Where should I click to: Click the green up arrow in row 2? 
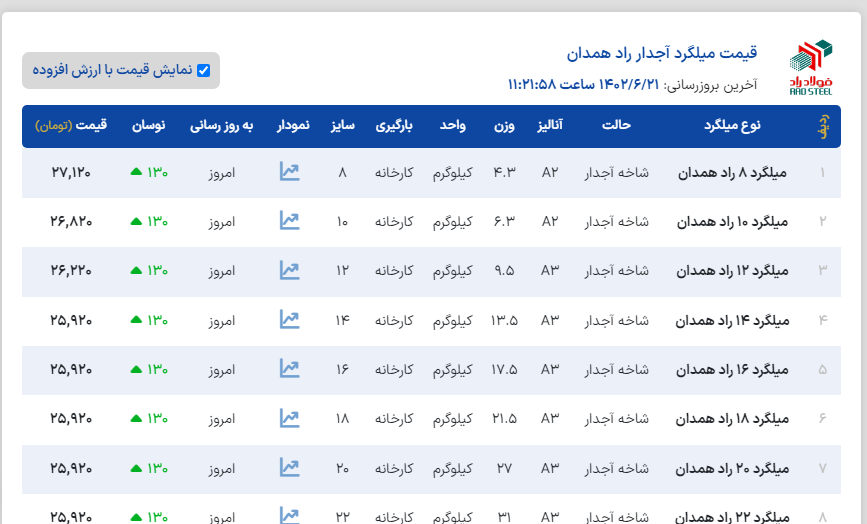pyautogui.click(x=135, y=222)
